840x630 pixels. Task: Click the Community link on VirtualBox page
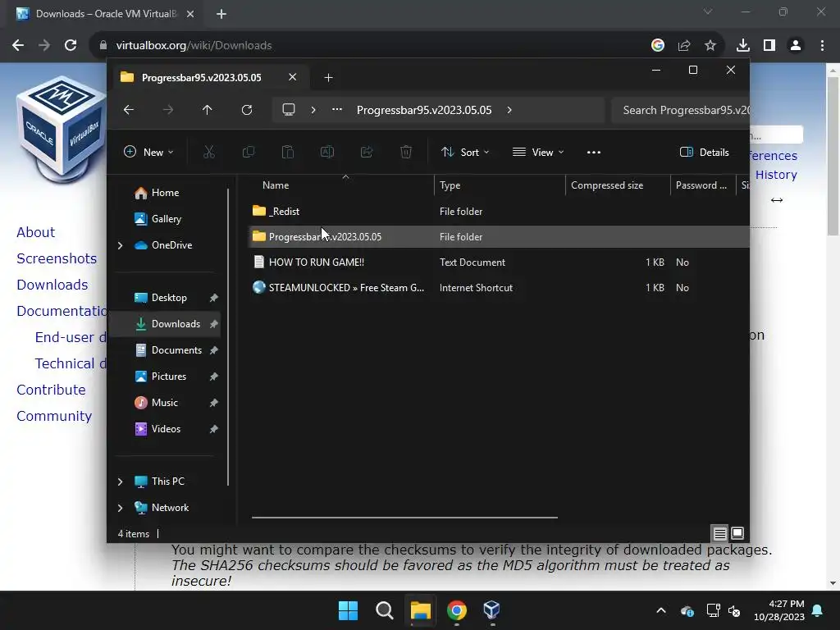point(54,416)
